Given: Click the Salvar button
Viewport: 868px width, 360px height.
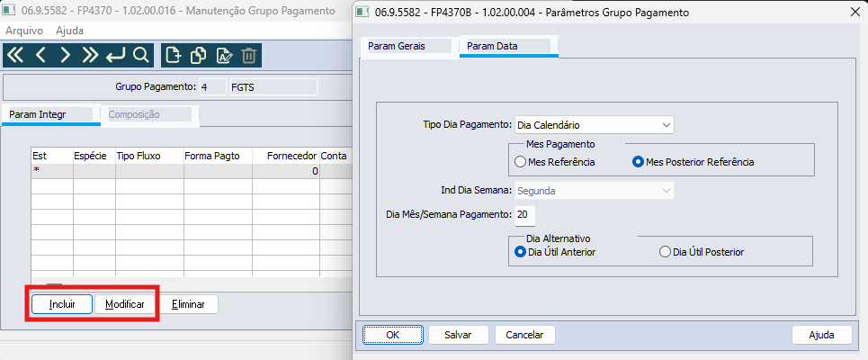Looking at the screenshot, I should (x=459, y=335).
